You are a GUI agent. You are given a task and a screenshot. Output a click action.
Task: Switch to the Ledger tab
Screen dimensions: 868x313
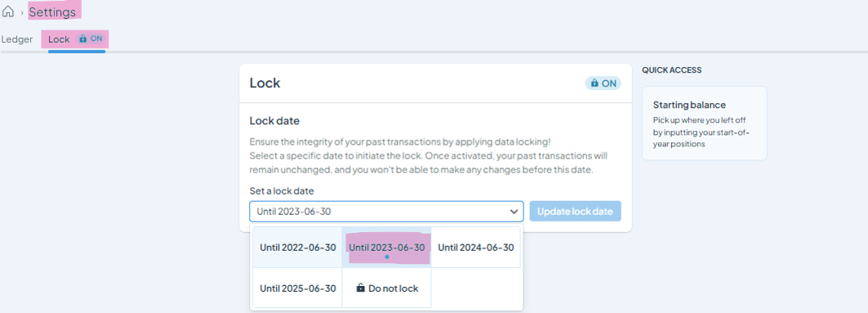16,39
